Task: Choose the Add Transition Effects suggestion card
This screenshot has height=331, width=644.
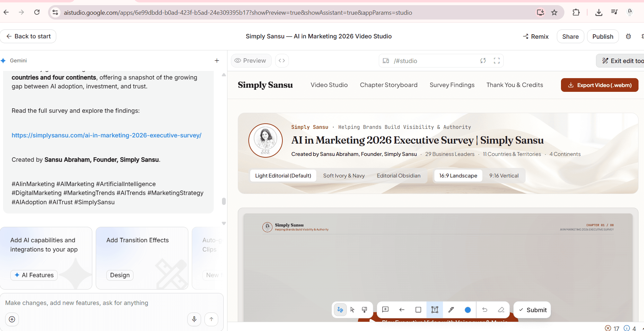Action: [x=142, y=258]
